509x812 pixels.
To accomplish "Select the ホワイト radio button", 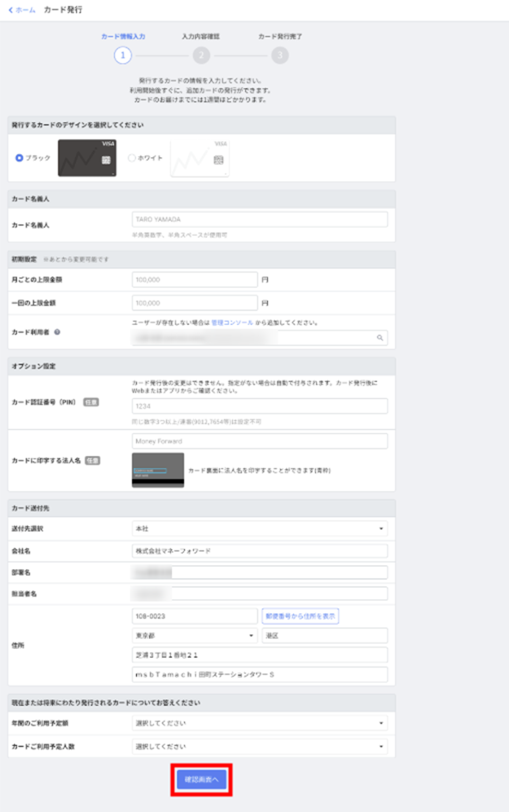I will click(x=131, y=158).
